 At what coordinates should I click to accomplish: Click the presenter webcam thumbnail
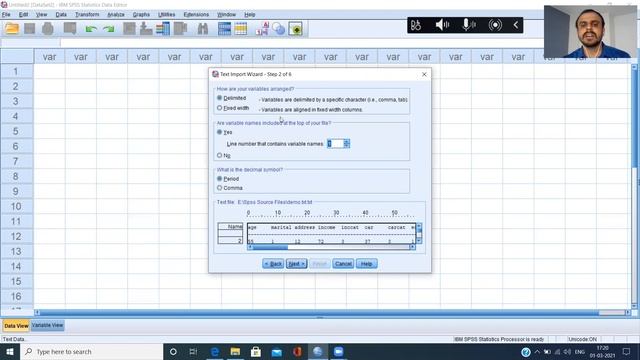[590, 31]
